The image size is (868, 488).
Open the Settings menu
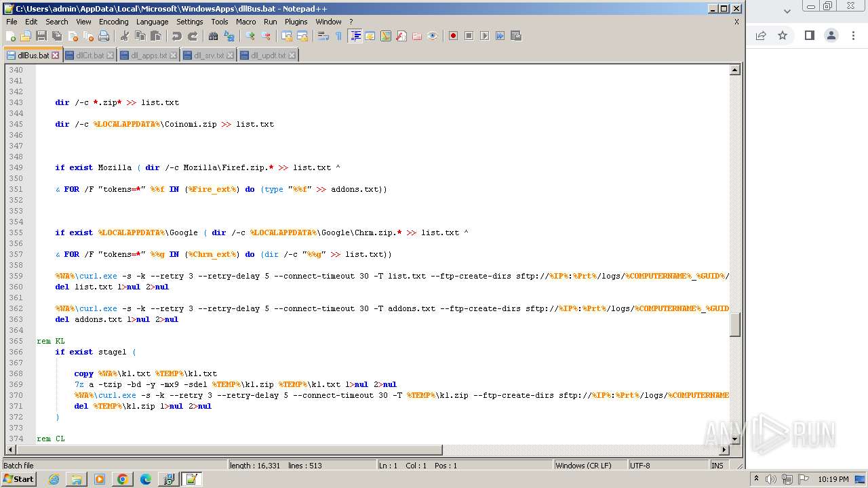coord(190,22)
